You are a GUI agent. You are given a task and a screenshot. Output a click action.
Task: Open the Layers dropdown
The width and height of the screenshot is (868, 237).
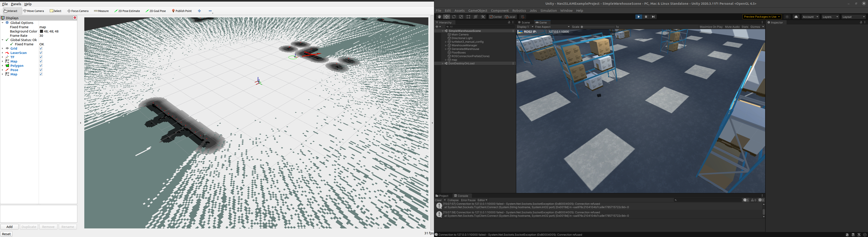pos(830,17)
